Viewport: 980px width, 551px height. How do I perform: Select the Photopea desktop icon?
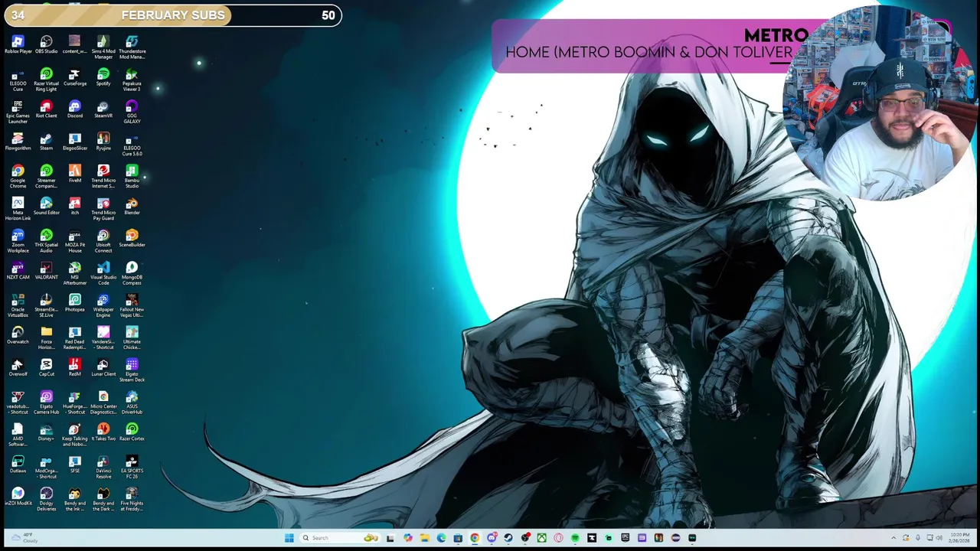click(x=74, y=303)
